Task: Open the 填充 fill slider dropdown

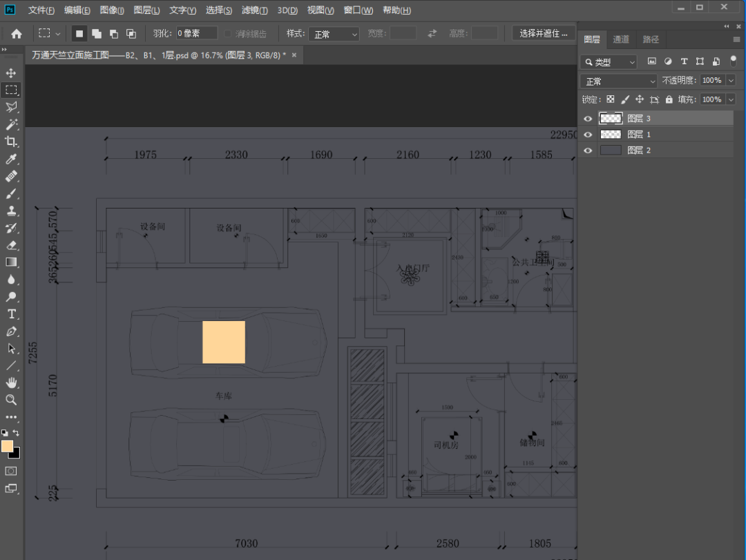Action: point(731,99)
